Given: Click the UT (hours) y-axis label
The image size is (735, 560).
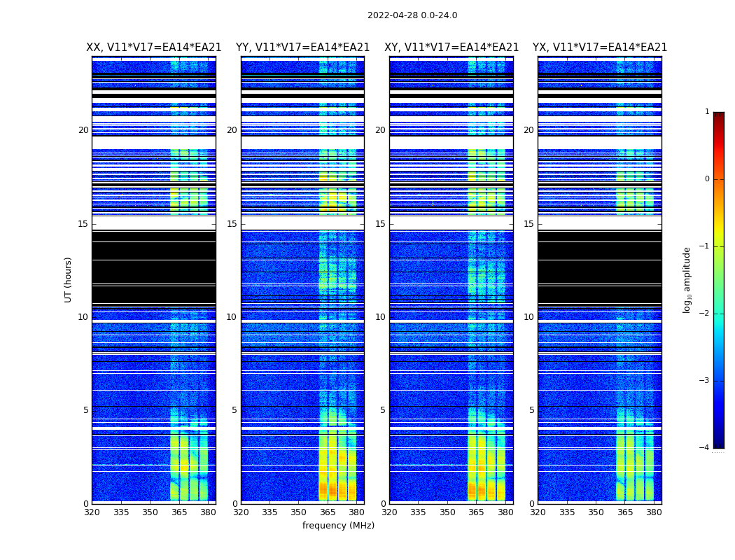Looking at the screenshot, I should pos(68,279).
